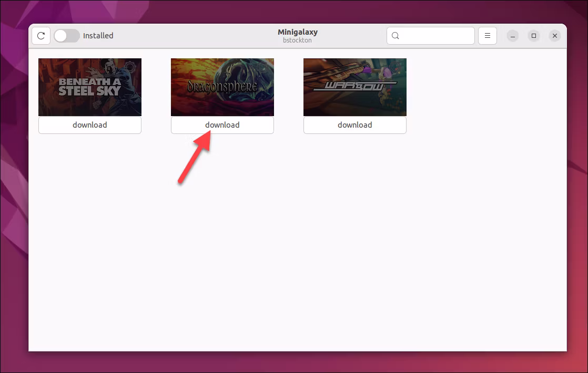Refresh the game library
The image size is (588, 373).
(41, 36)
